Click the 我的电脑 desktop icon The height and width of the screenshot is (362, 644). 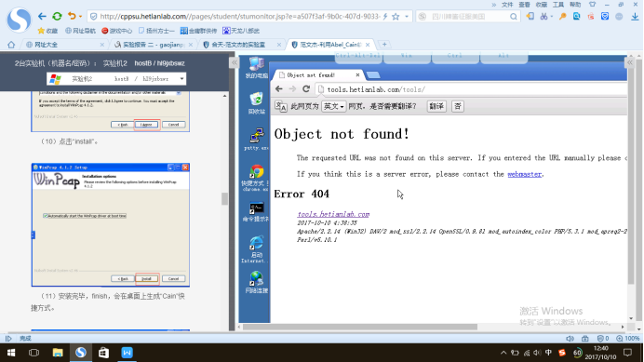point(256,68)
